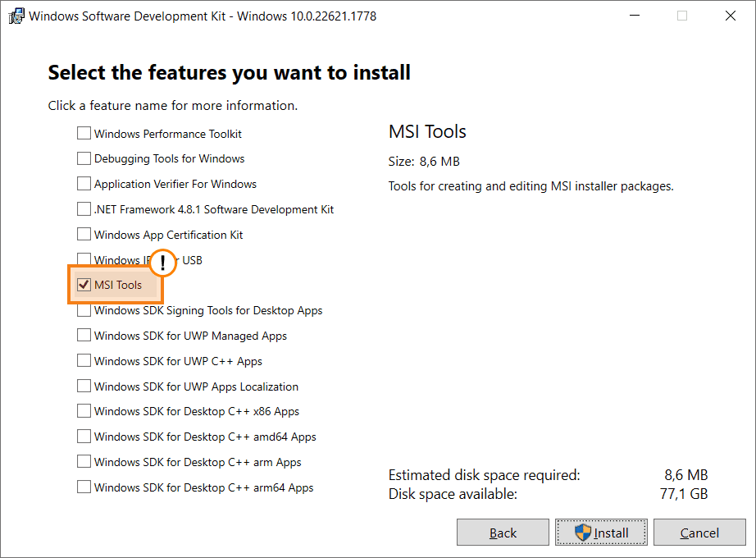The height and width of the screenshot is (558, 756).
Task: Enable Windows App Certification Kit checkbox
Action: [x=84, y=234]
